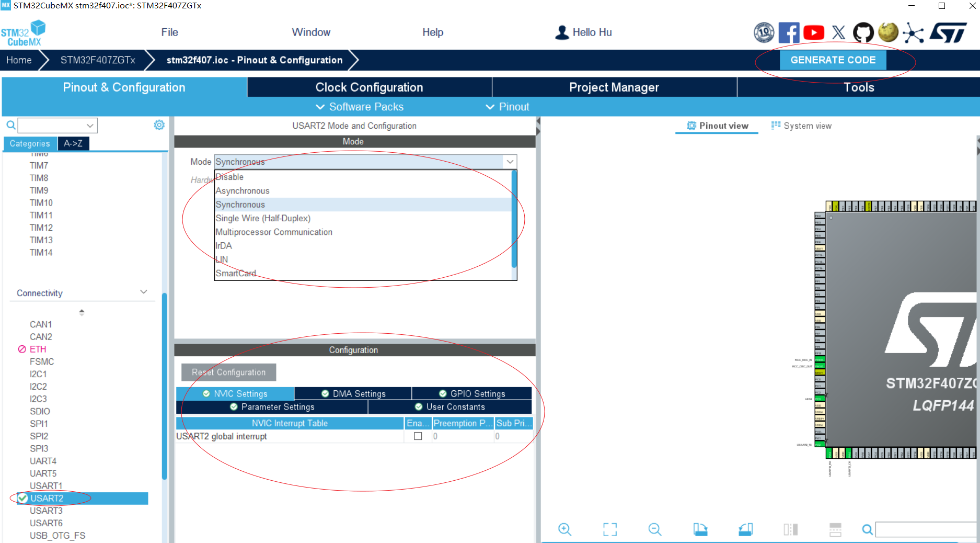This screenshot has height=543, width=980.
Task: Enable the USART2 global interrupt checkbox
Action: point(418,436)
